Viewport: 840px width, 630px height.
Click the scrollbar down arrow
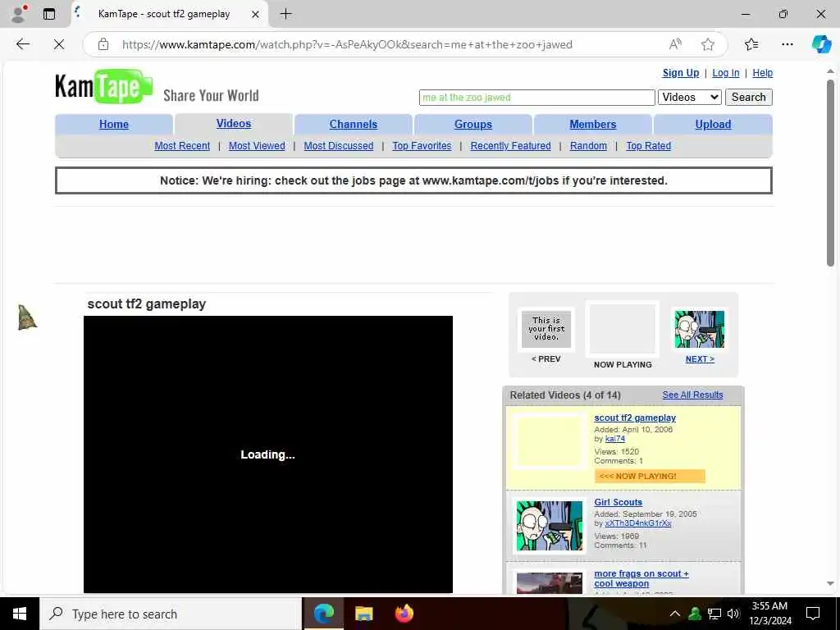[x=830, y=583]
